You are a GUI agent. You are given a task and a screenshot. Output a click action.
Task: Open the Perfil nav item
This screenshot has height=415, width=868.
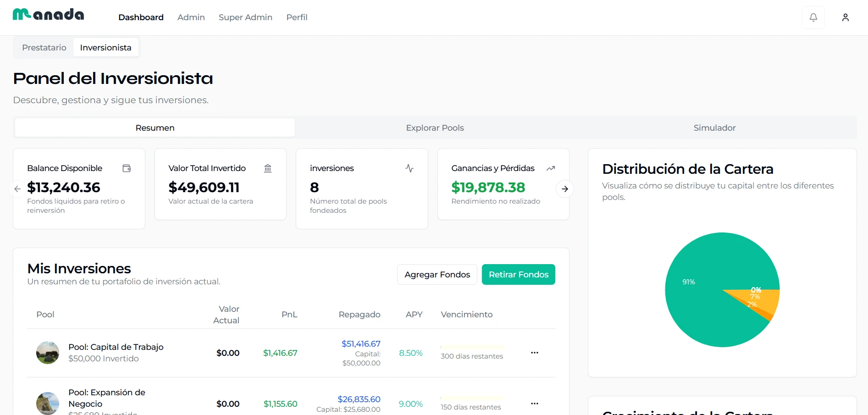click(x=297, y=17)
